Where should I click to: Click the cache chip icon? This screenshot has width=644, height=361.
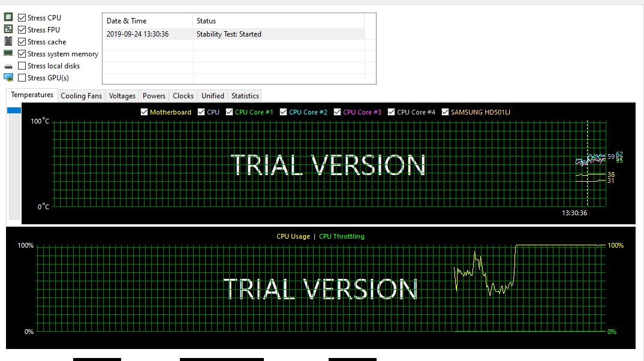point(8,41)
